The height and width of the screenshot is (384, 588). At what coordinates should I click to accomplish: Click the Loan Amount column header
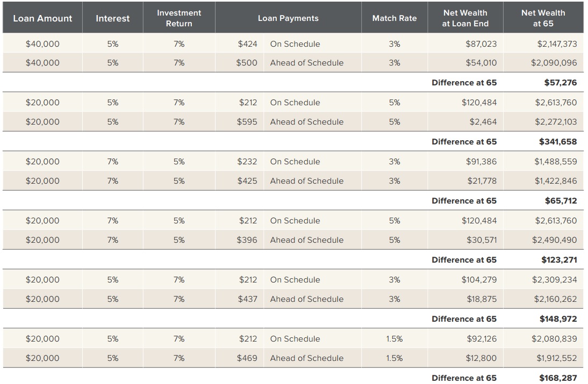click(x=42, y=18)
